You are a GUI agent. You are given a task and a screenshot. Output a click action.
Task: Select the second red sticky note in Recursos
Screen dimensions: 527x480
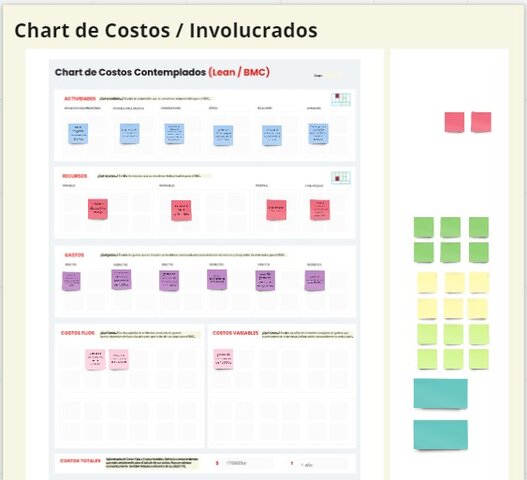click(x=181, y=211)
